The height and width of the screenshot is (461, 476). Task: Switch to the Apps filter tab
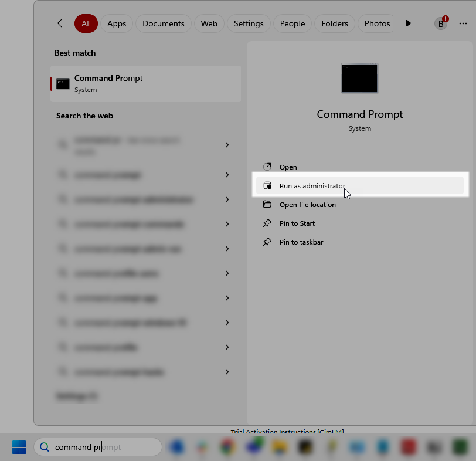pyautogui.click(x=117, y=23)
